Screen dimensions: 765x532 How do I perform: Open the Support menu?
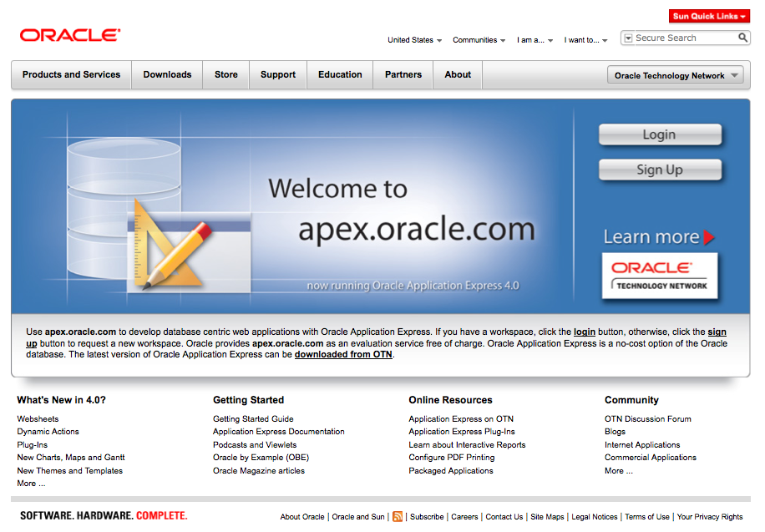(x=278, y=74)
